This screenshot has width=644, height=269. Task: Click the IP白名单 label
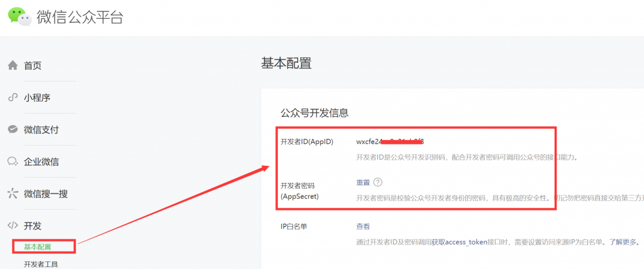294,226
